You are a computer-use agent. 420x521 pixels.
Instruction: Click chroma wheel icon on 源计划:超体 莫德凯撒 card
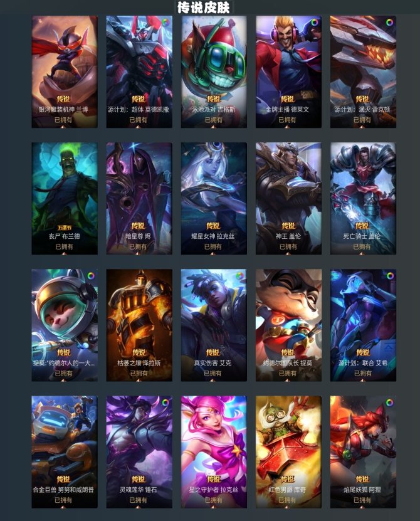click(x=165, y=23)
